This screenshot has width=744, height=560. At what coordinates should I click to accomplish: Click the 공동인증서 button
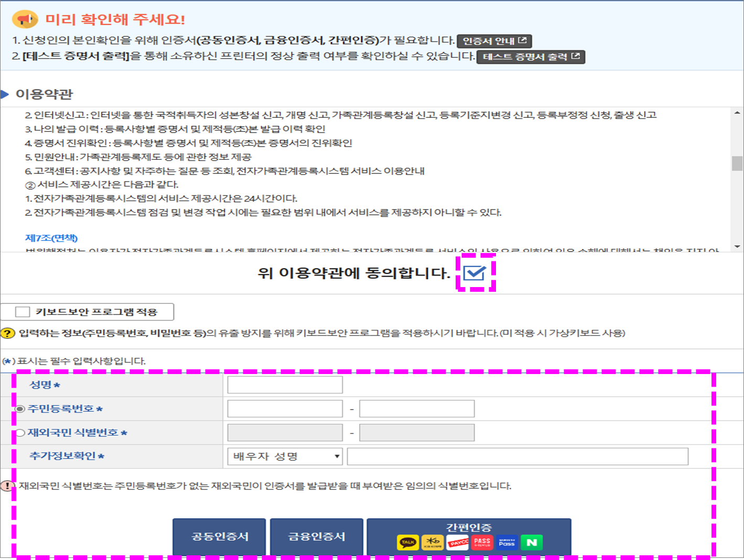tap(219, 536)
